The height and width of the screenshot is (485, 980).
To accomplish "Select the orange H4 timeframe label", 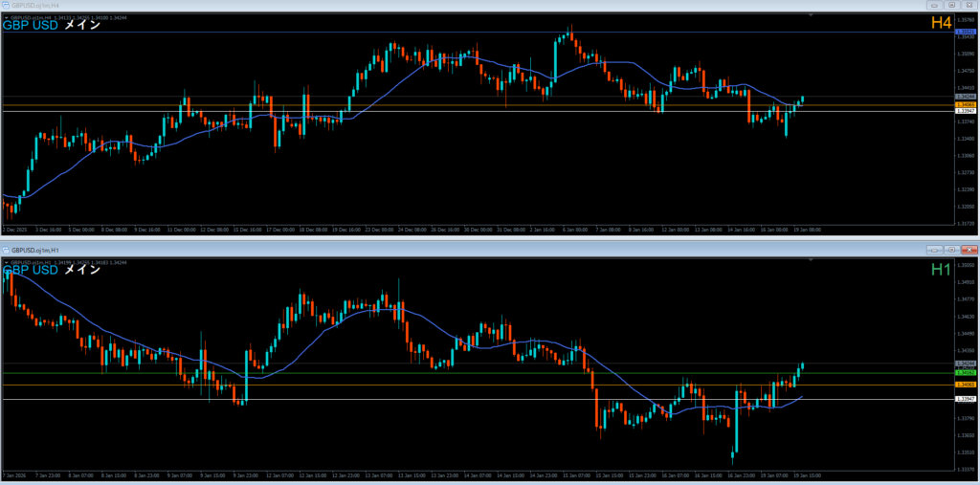I will [x=942, y=23].
